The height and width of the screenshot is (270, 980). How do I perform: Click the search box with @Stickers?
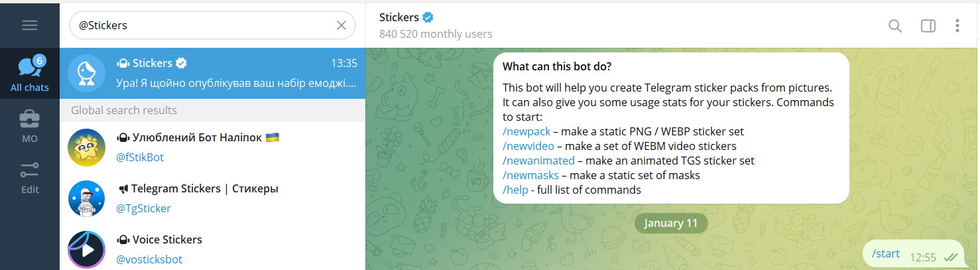(x=199, y=25)
